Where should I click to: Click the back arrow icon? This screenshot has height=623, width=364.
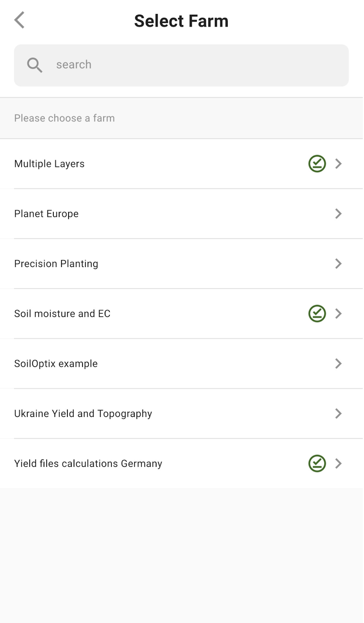(19, 20)
